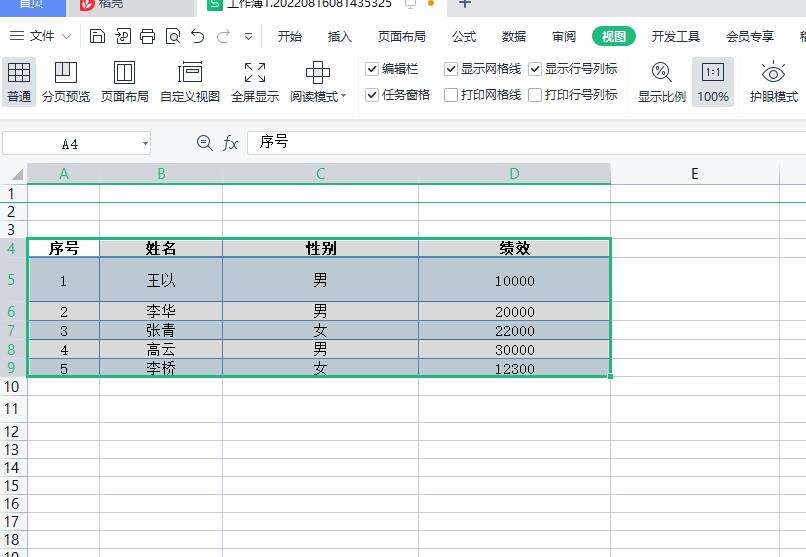Click the cell containing 高云
806x557 pixels.
point(161,349)
